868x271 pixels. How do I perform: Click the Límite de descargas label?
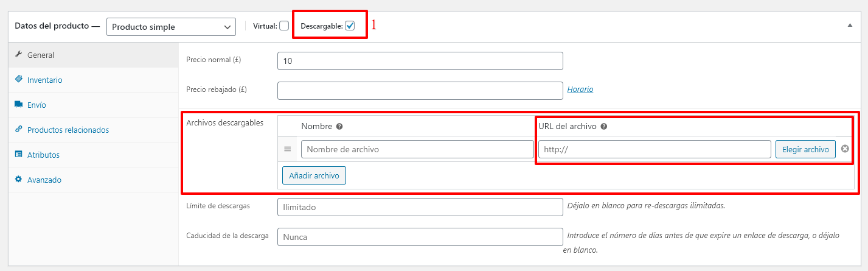pos(218,206)
